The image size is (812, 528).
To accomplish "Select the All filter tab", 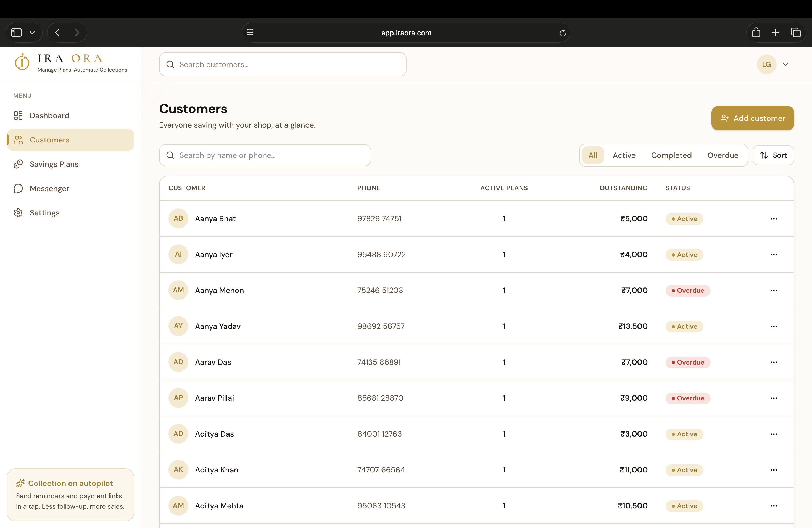I will (x=593, y=155).
